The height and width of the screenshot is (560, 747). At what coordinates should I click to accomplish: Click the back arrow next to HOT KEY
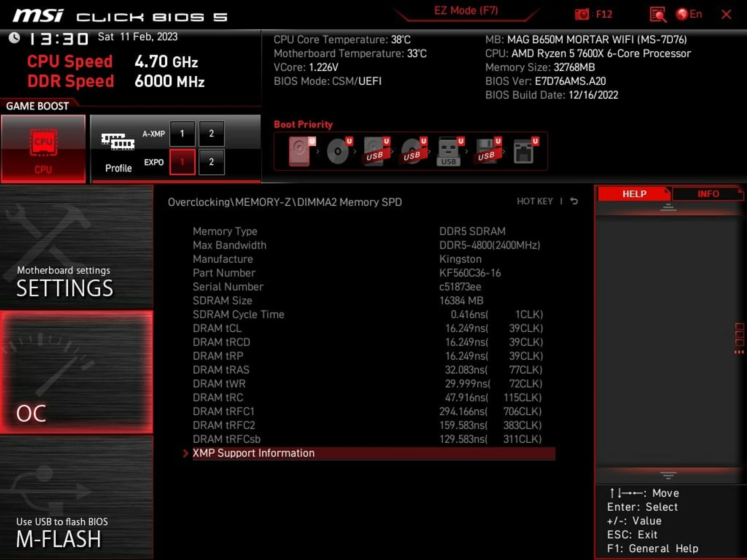(574, 201)
